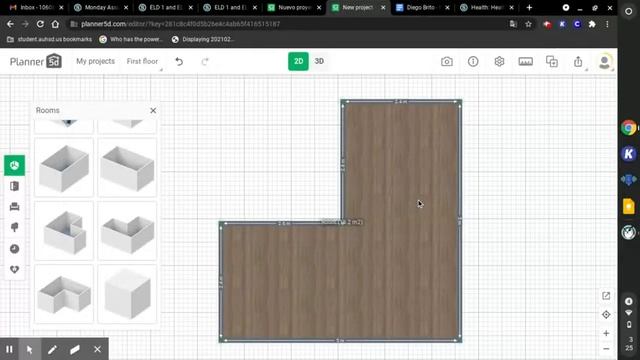The image size is (640, 360).
Task: Open the First floor dropdown
Action: click(142, 61)
